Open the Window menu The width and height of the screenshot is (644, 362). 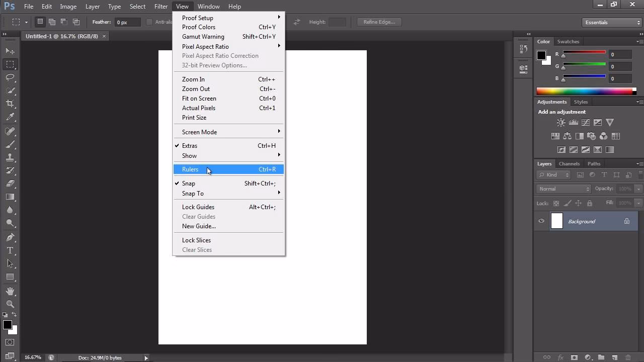208,6
